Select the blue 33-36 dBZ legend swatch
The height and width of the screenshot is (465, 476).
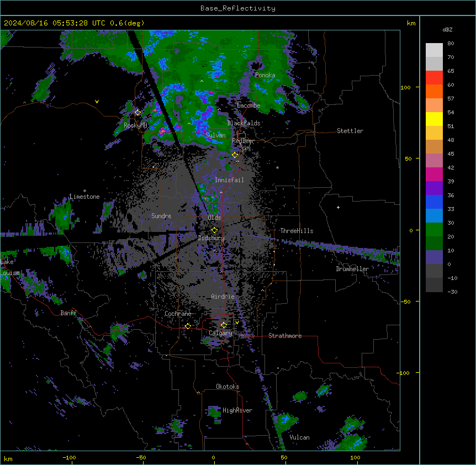tap(434, 202)
